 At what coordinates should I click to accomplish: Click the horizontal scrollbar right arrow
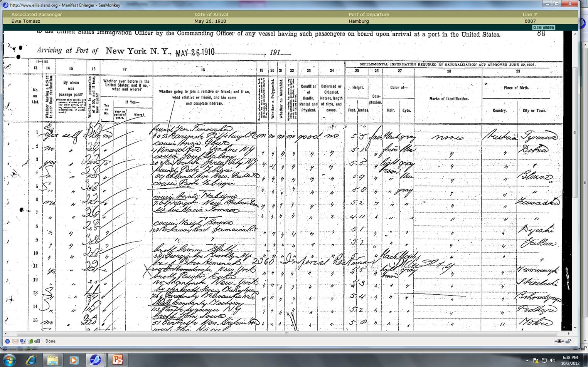(x=569, y=333)
